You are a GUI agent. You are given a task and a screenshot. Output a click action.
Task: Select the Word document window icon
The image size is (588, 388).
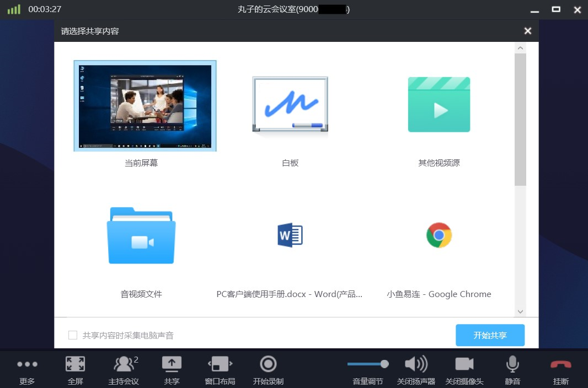[290, 235]
